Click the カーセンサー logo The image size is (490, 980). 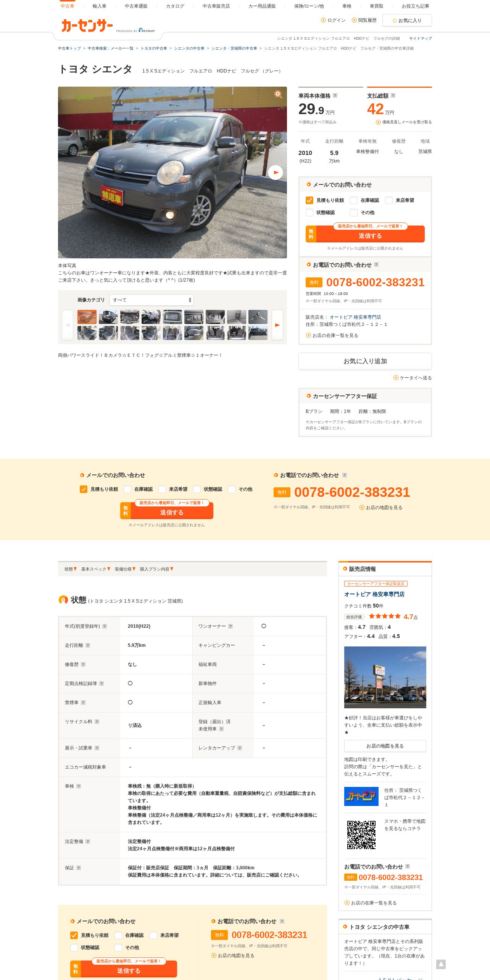(87, 26)
